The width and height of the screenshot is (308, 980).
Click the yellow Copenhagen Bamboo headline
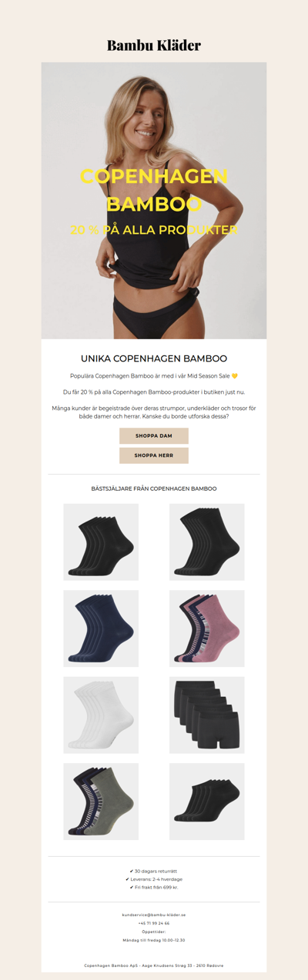pos(154,190)
